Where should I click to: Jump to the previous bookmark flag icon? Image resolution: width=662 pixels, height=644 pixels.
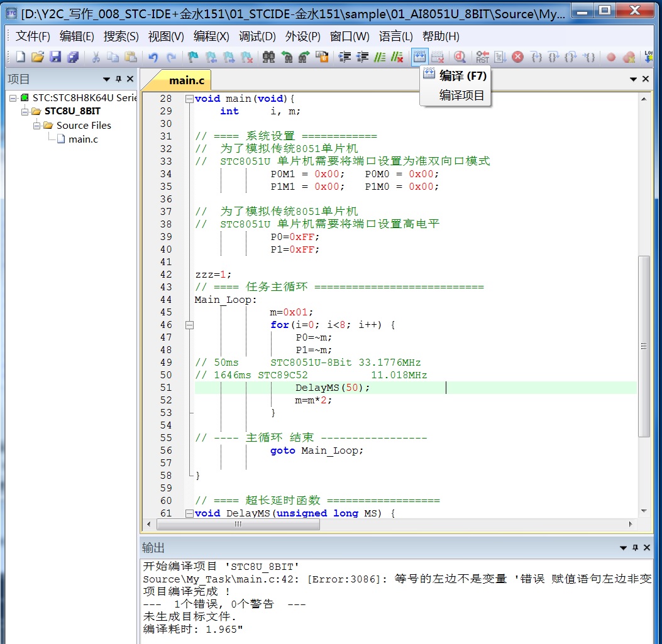click(211, 57)
